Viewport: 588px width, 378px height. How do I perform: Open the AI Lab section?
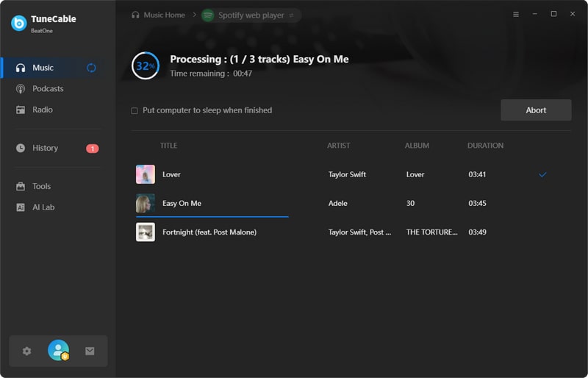point(43,207)
